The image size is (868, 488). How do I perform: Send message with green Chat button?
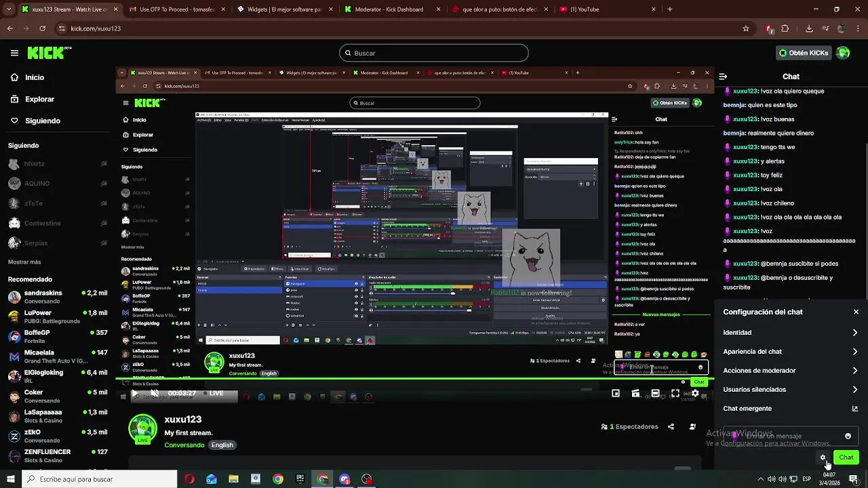[846, 457]
